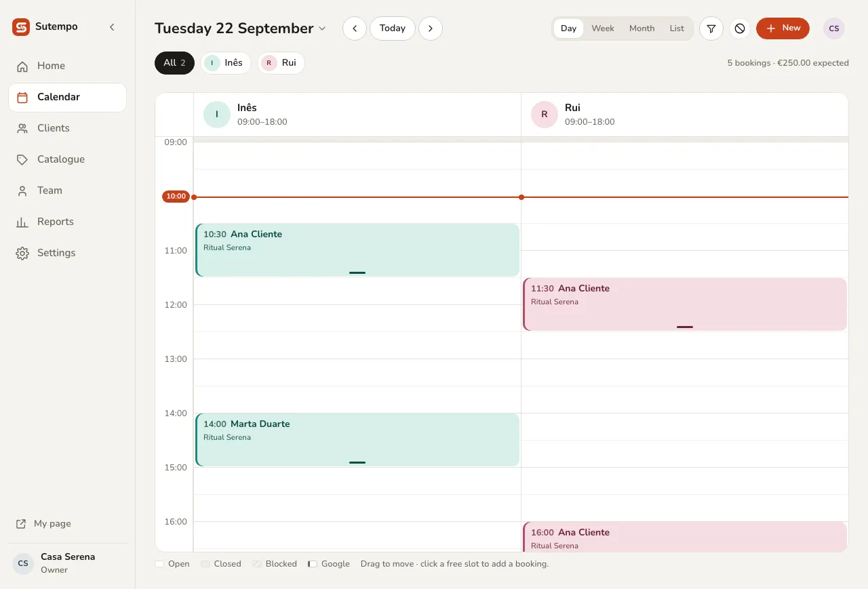Screen dimensions: 868x589
Task: Open the 16:00 Ana Cliente booking
Action: (685, 537)
